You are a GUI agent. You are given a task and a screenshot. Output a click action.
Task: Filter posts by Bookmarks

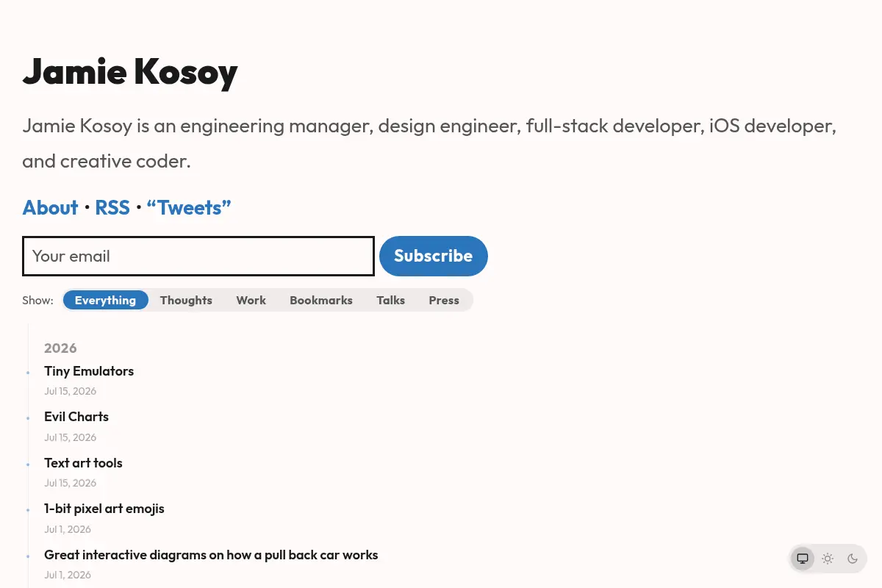pos(321,300)
